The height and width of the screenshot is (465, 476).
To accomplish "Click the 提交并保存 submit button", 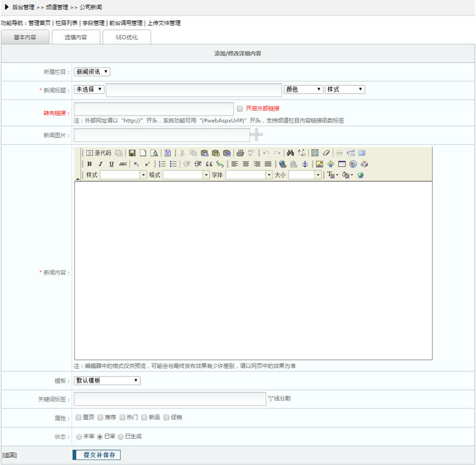I will 97,455.
